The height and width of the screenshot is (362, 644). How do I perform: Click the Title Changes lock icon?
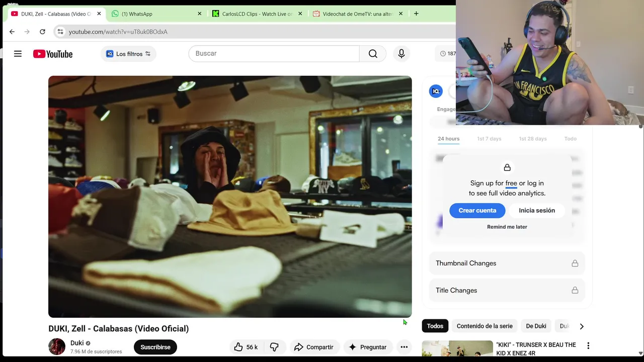(x=575, y=290)
